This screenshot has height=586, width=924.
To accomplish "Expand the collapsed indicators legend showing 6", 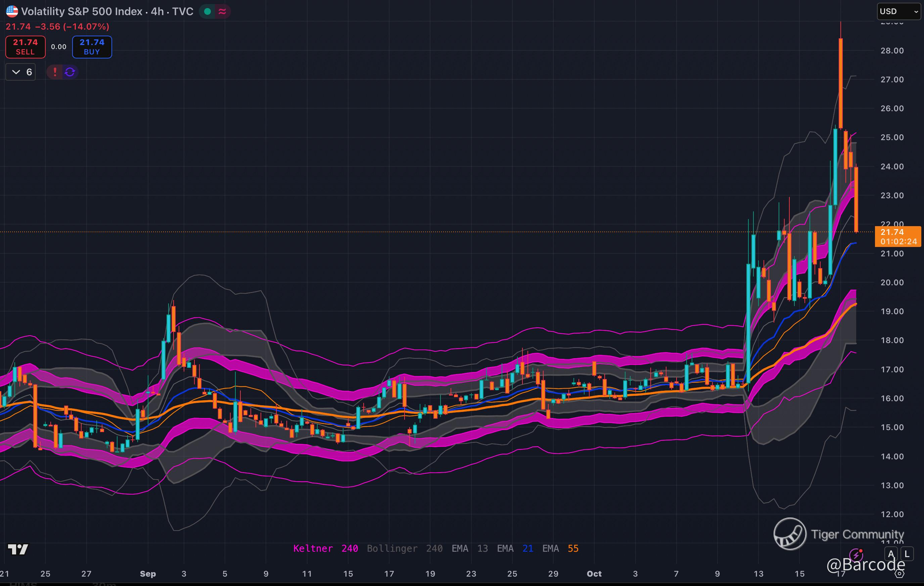I will click(21, 72).
